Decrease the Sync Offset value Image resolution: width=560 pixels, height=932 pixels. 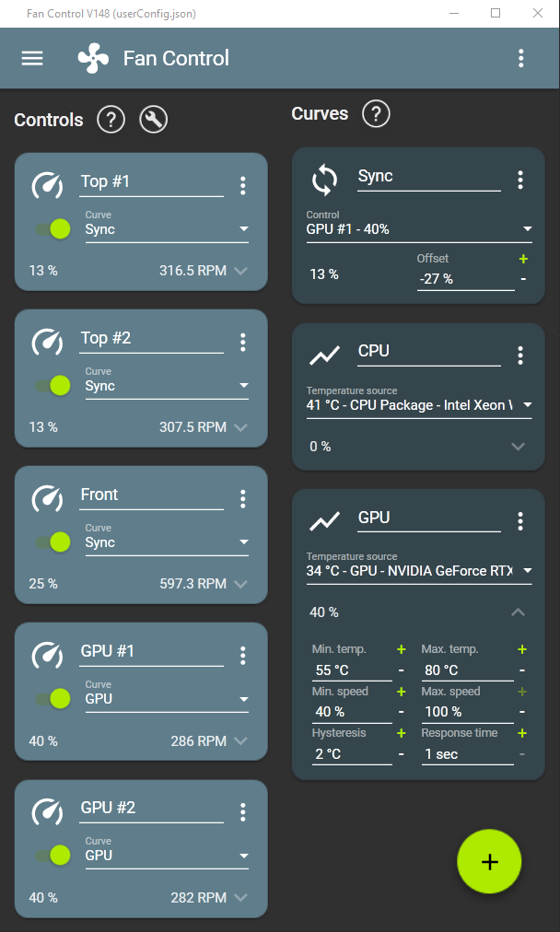tap(523, 279)
